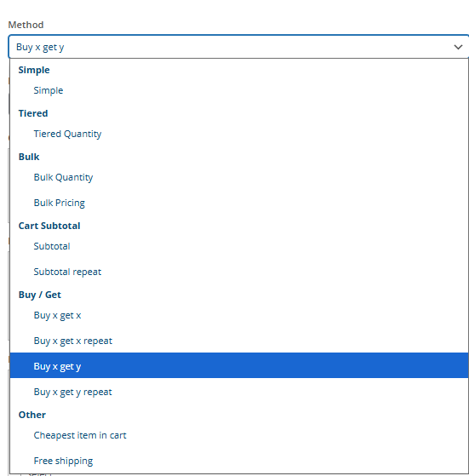Screen dimensions: 469x476
Task: Click the Method field label
Action: (26, 25)
